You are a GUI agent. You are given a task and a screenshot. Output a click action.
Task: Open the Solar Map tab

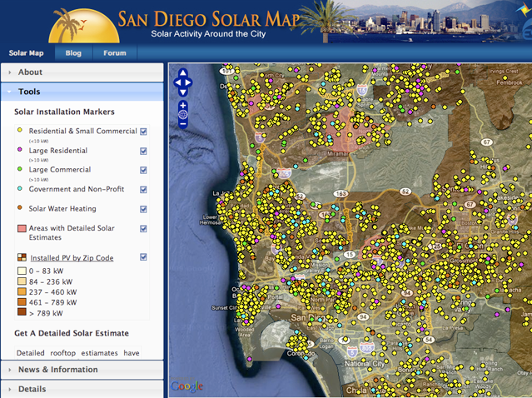point(26,53)
